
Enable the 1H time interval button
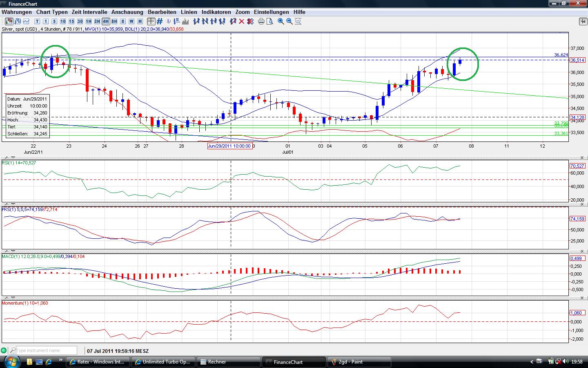pos(88,21)
